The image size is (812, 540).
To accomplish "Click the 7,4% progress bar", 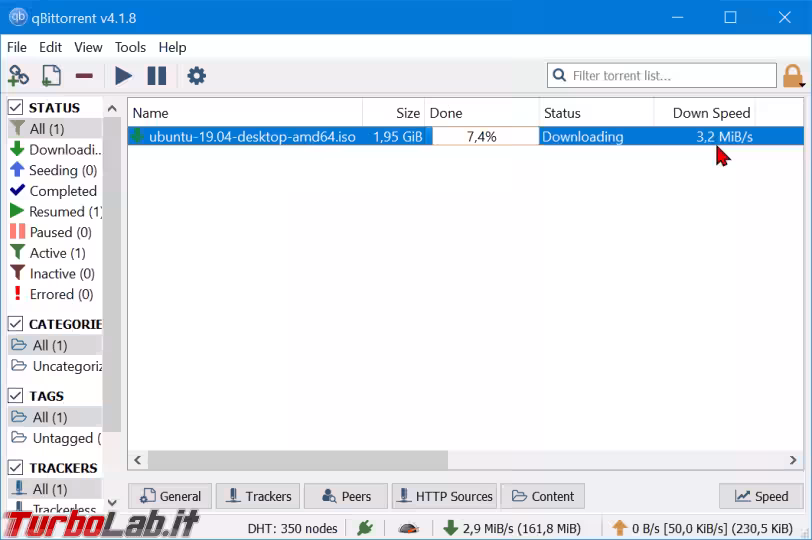I will click(x=485, y=137).
